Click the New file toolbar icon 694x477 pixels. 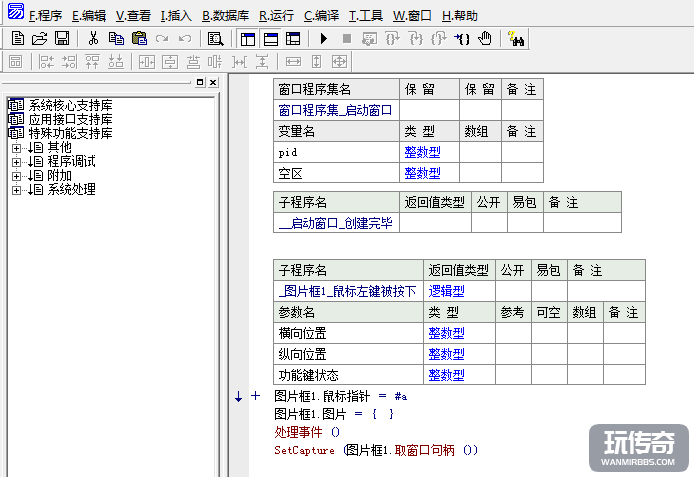coord(18,39)
